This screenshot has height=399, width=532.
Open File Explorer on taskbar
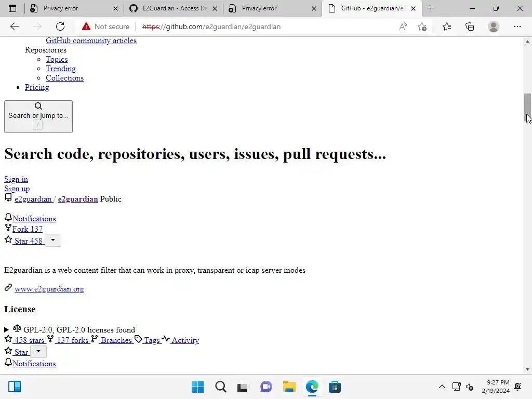[x=289, y=387]
